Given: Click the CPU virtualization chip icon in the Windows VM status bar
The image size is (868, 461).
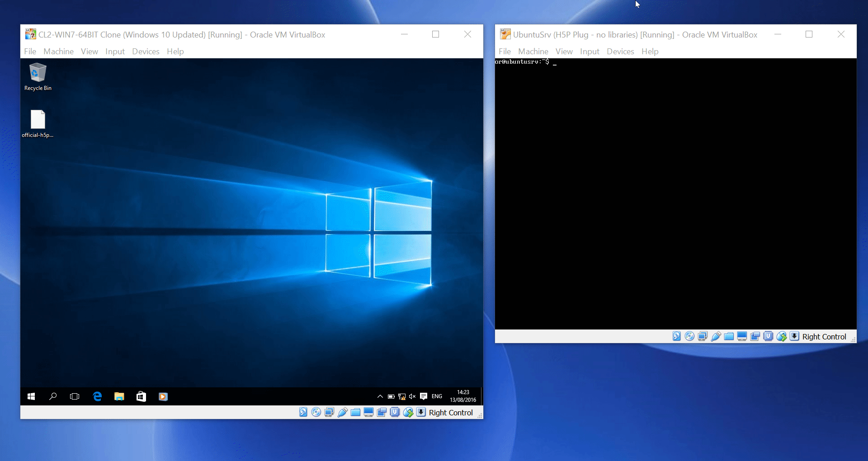Looking at the screenshot, I should tap(395, 412).
